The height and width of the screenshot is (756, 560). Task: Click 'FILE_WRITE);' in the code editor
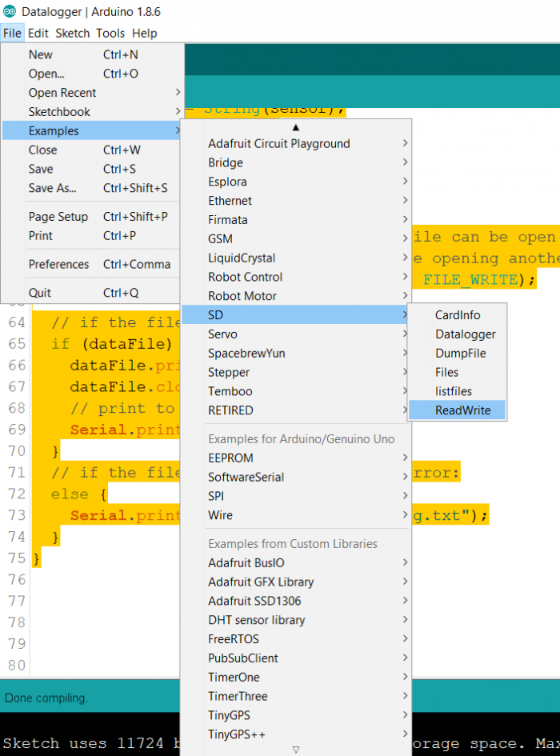click(x=479, y=280)
